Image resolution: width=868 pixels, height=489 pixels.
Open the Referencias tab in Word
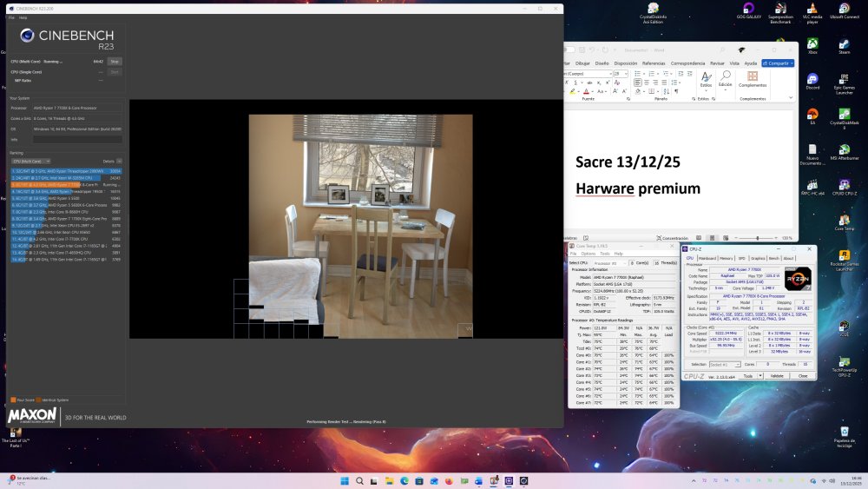[654, 63]
